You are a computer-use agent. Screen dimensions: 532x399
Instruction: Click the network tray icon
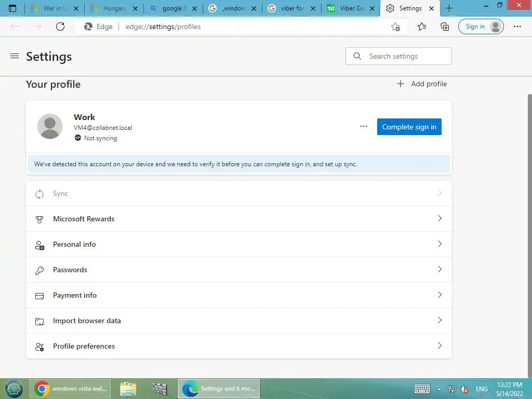click(x=452, y=389)
